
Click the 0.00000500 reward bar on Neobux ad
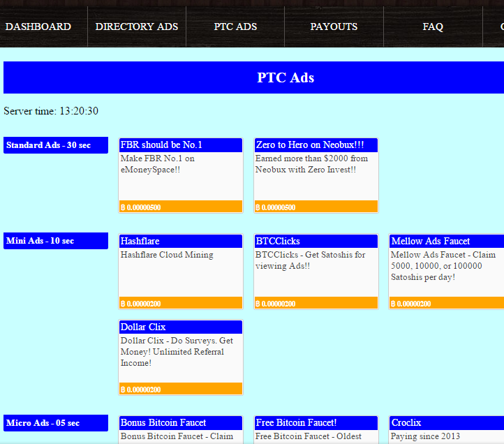click(316, 207)
